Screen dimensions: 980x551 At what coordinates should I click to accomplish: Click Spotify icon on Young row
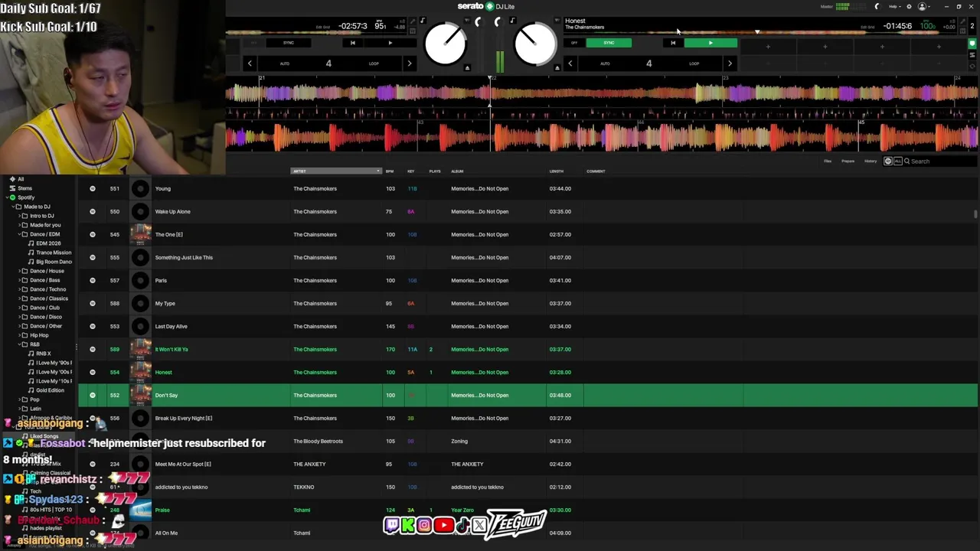tap(93, 188)
